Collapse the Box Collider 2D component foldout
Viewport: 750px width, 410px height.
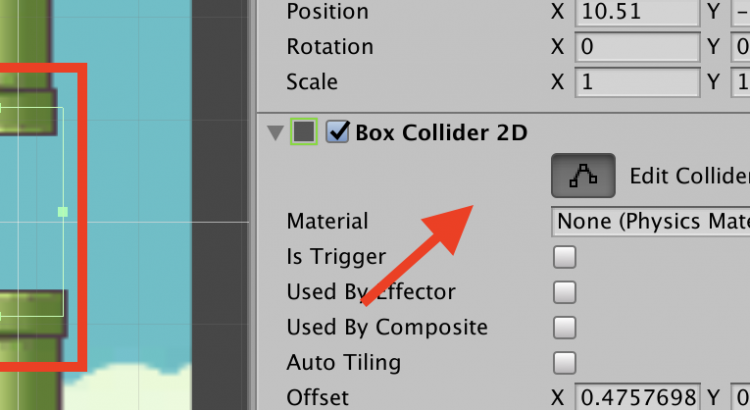click(x=274, y=132)
